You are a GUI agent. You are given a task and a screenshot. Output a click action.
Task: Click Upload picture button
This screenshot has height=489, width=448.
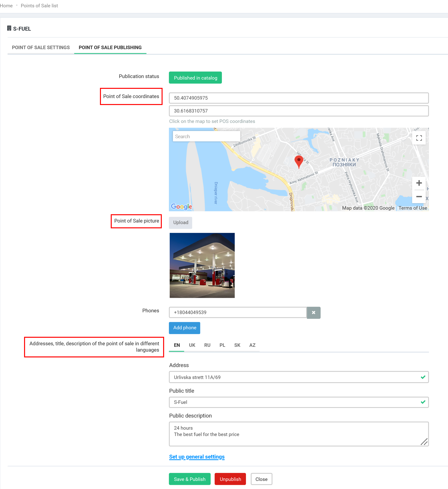coord(181,222)
